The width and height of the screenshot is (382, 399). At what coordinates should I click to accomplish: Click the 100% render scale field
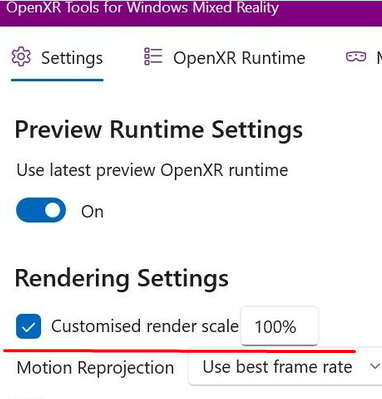(279, 326)
